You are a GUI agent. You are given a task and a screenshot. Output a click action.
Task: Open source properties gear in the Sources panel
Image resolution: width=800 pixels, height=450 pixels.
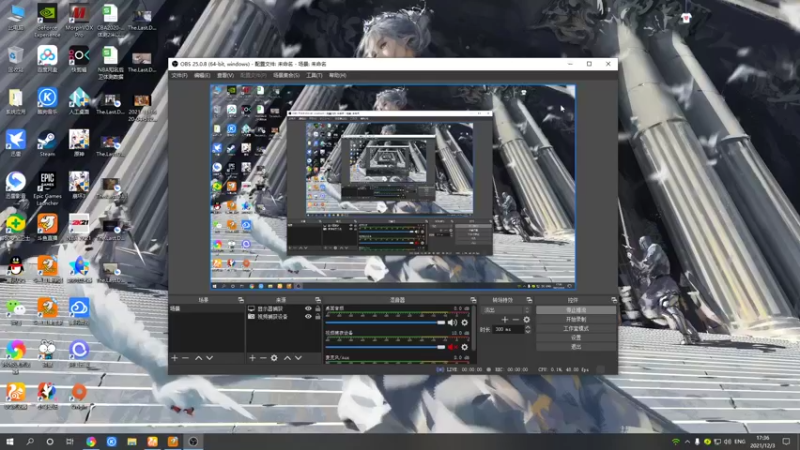(x=274, y=358)
